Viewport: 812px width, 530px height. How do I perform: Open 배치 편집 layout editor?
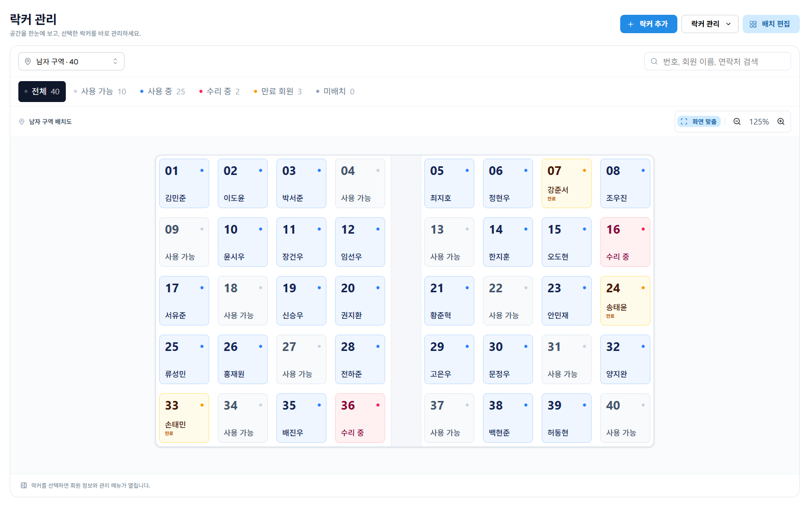coord(771,24)
